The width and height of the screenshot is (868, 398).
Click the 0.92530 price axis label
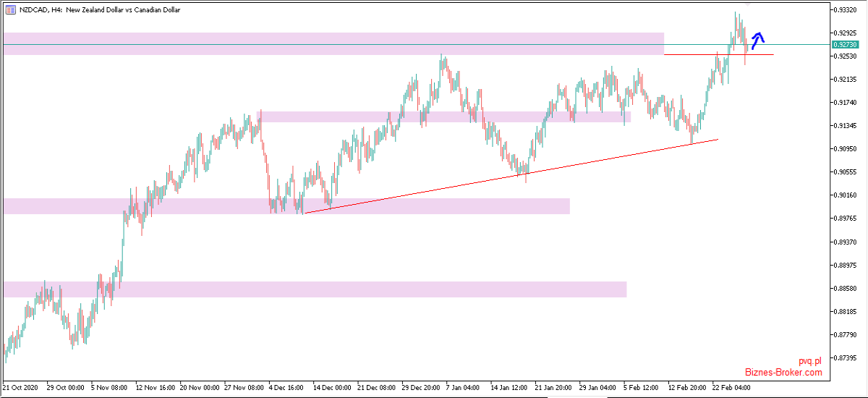pyautogui.click(x=845, y=56)
